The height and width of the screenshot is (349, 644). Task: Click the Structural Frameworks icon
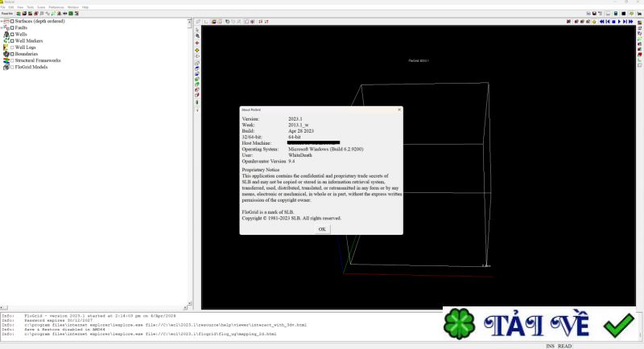[x=6, y=60]
